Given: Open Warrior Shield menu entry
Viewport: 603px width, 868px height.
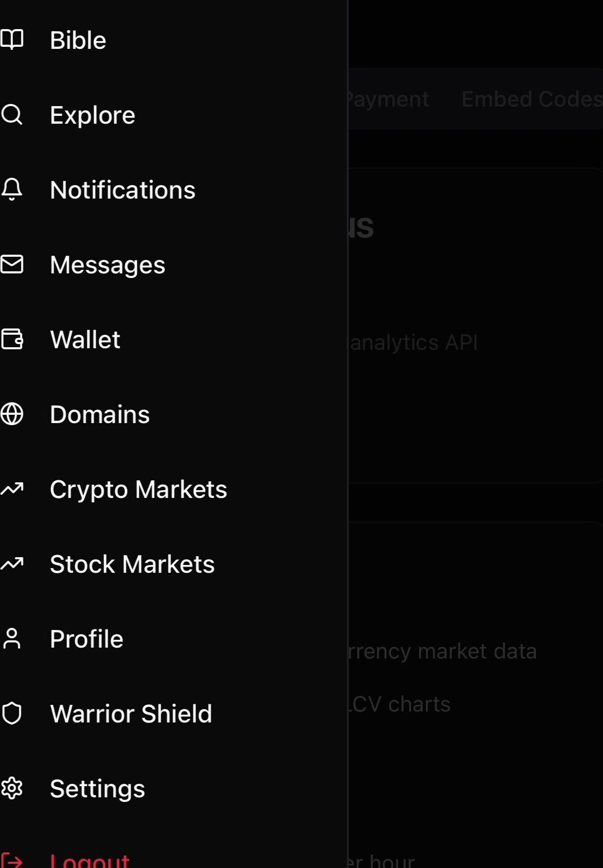Looking at the screenshot, I should click(x=131, y=714).
